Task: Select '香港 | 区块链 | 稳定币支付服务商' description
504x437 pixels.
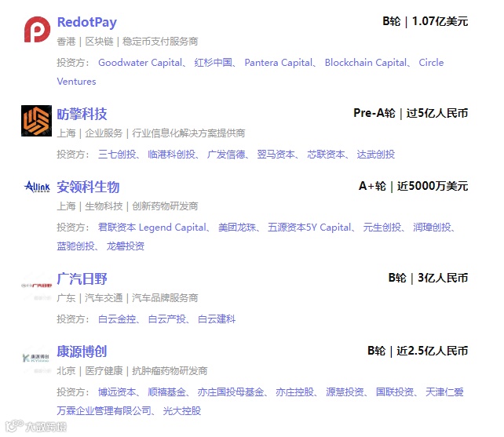Action: (128, 42)
